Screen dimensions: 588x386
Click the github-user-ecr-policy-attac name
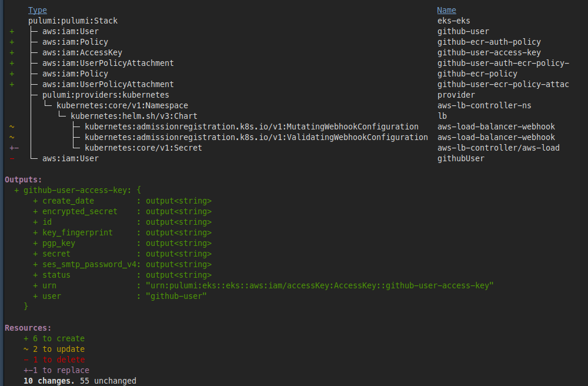(x=503, y=84)
